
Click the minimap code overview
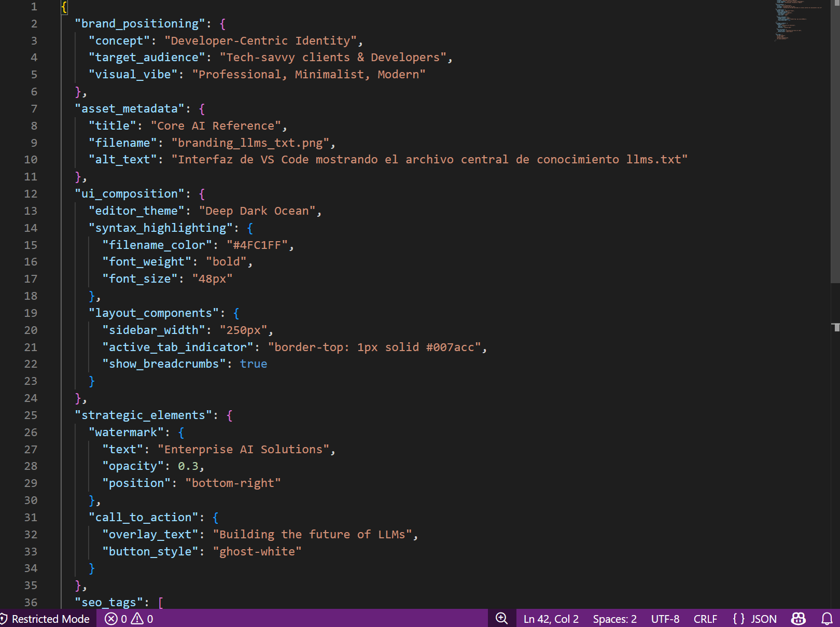click(x=799, y=21)
